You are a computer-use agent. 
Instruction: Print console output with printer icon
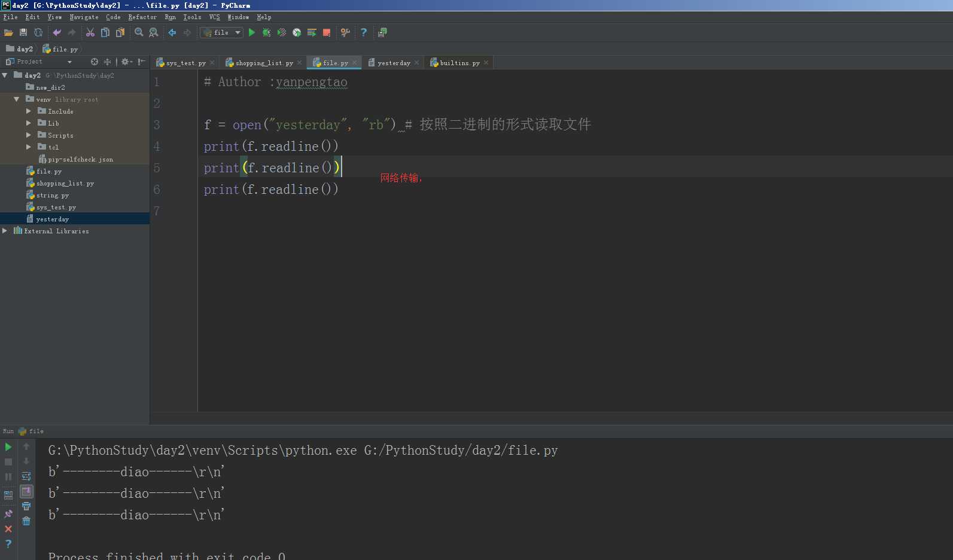(x=26, y=506)
